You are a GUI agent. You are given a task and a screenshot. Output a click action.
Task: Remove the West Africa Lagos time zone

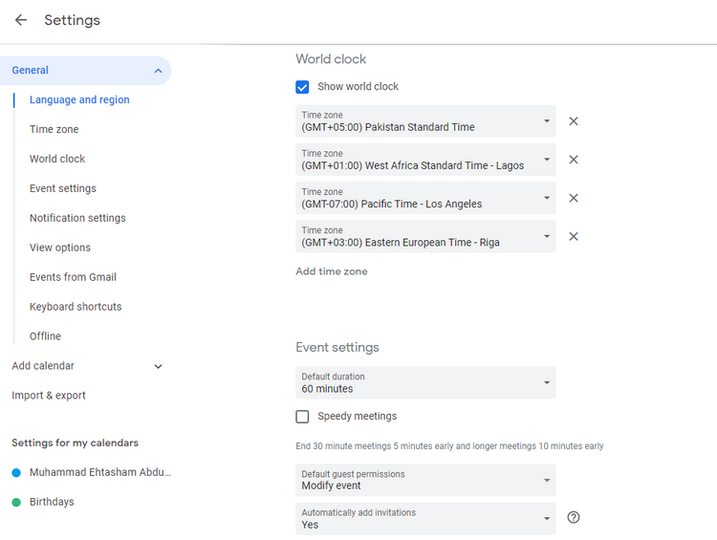pos(573,160)
